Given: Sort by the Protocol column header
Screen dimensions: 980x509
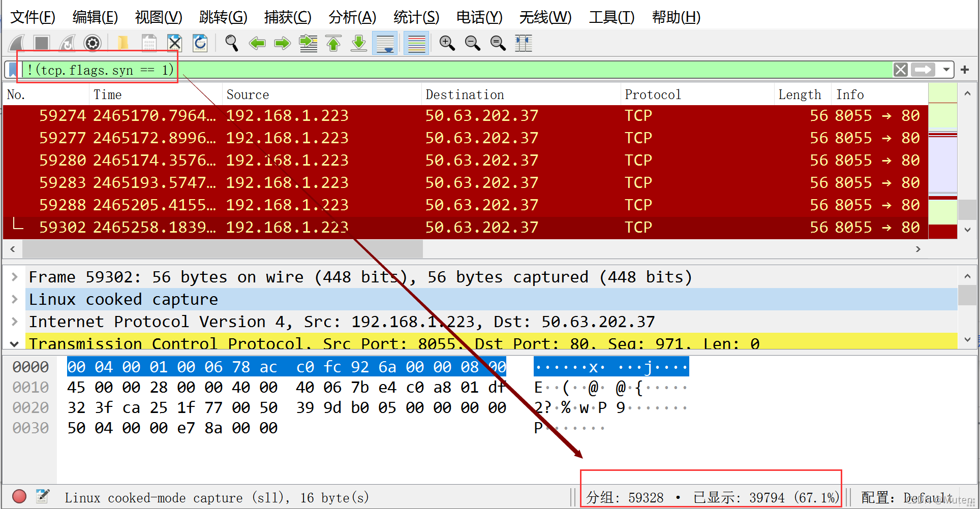Looking at the screenshot, I should pyautogui.click(x=697, y=94).
